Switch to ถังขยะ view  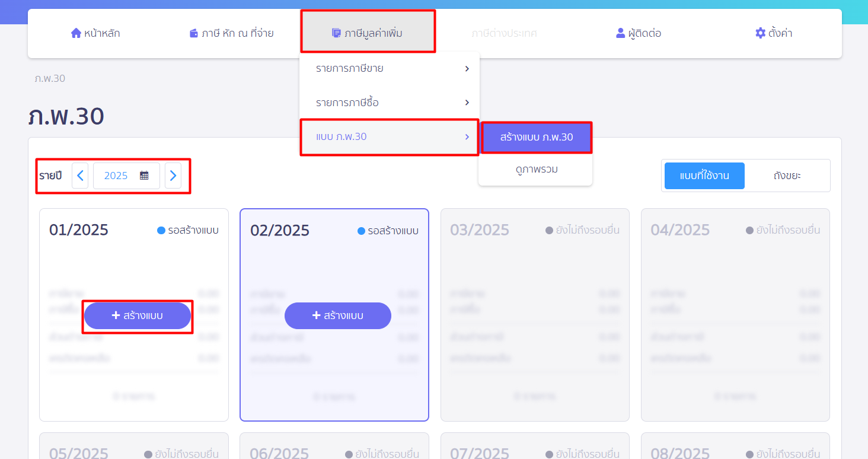[787, 176]
